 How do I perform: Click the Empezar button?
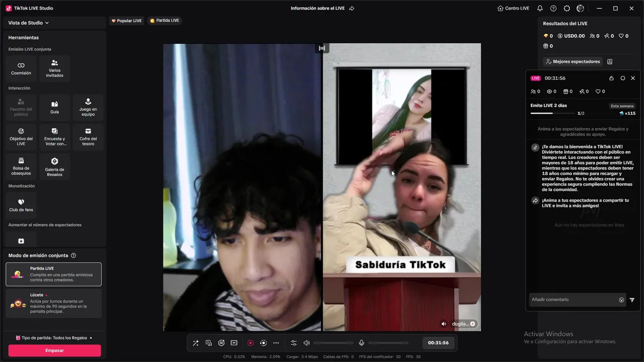(x=54, y=350)
